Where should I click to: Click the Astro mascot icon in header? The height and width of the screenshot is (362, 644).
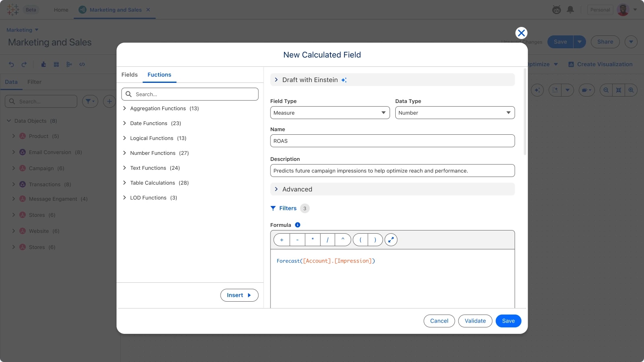(x=557, y=10)
